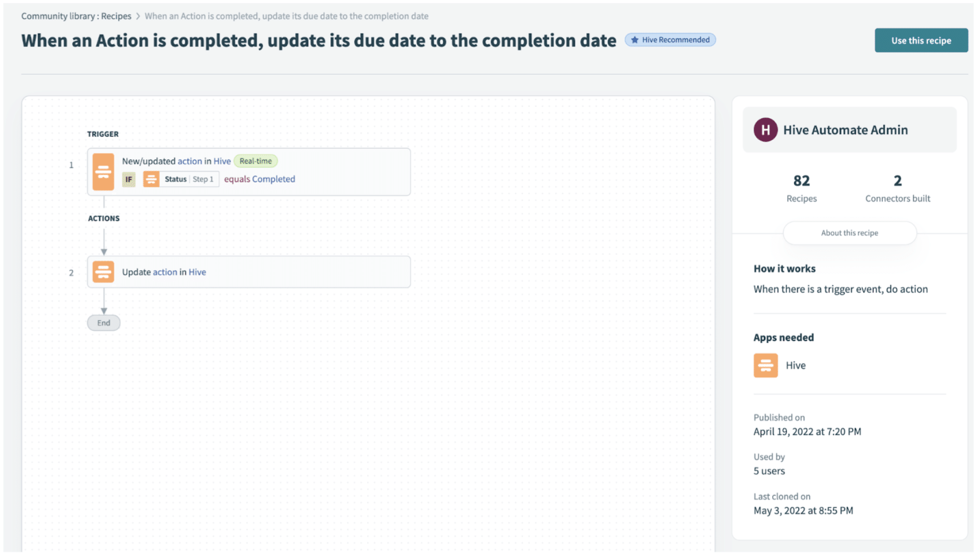
Task: Click the 2 Connectors built stat
Action: pos(897,187)
